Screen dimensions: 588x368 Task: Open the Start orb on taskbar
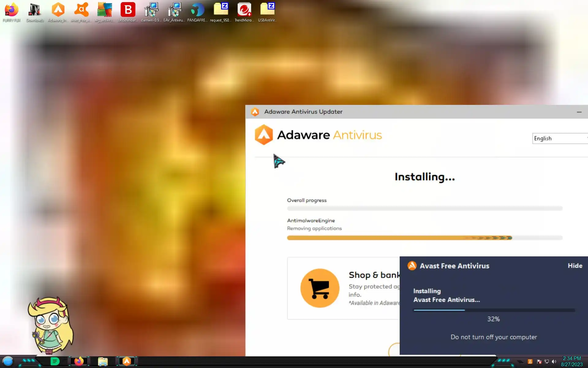(8, 361)
